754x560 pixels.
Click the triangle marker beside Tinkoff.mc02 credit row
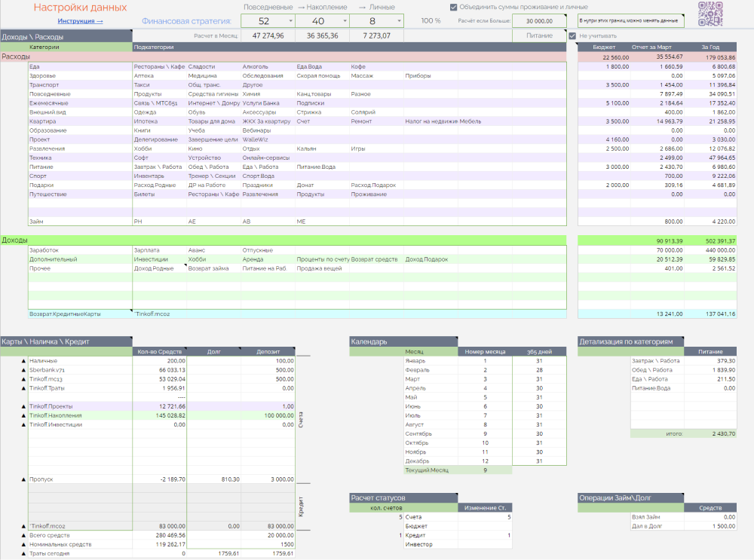point(23,526)
